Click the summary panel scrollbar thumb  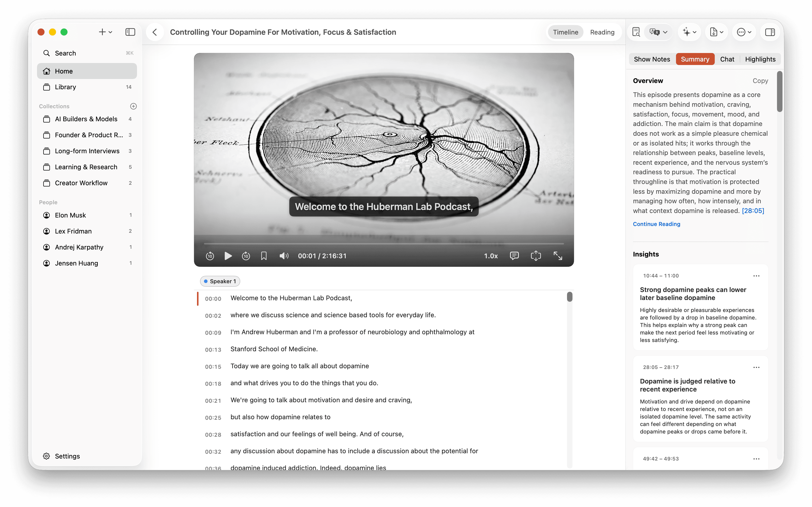click(780, 91)
